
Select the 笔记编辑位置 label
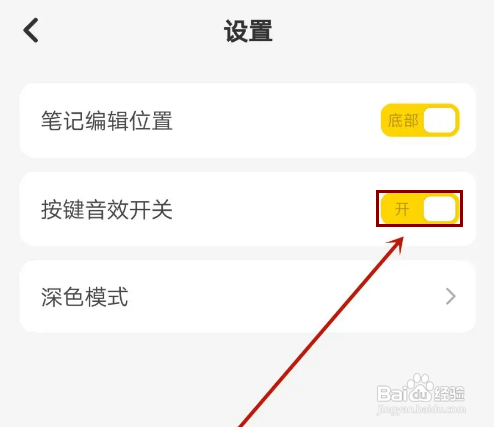(x=107, y=121)
